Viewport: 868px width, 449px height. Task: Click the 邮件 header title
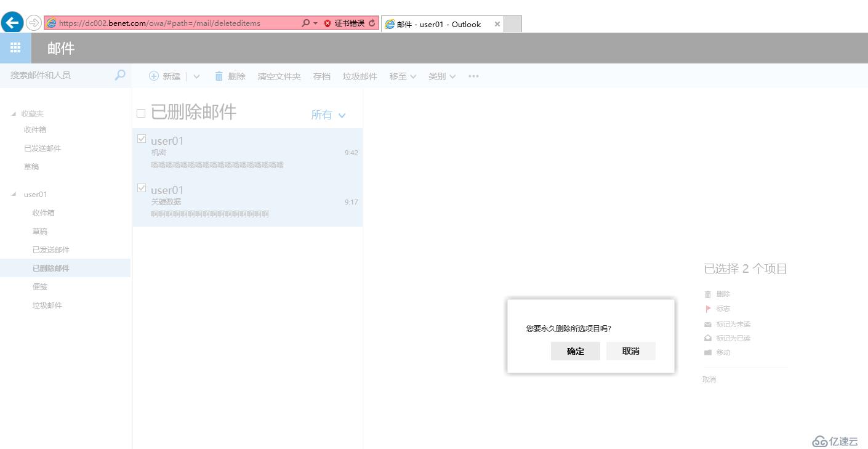(x=61, y=48)
